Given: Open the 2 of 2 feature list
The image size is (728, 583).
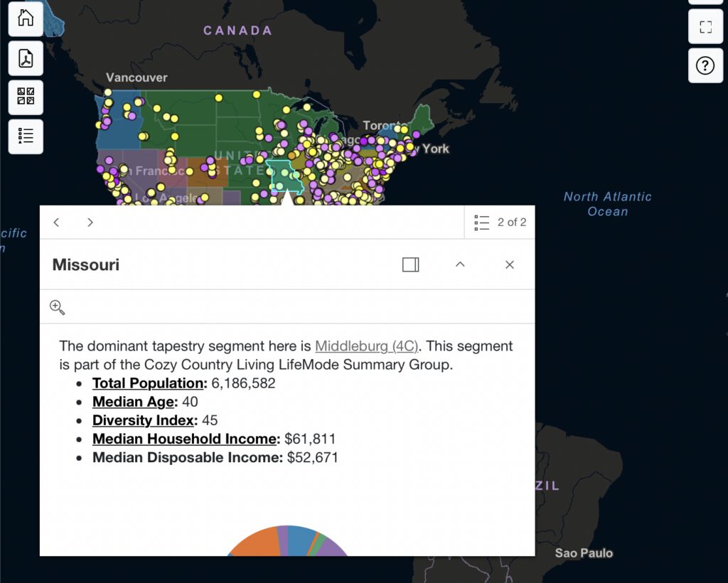Looking at the screenshot, I should (x=500, y=223).
